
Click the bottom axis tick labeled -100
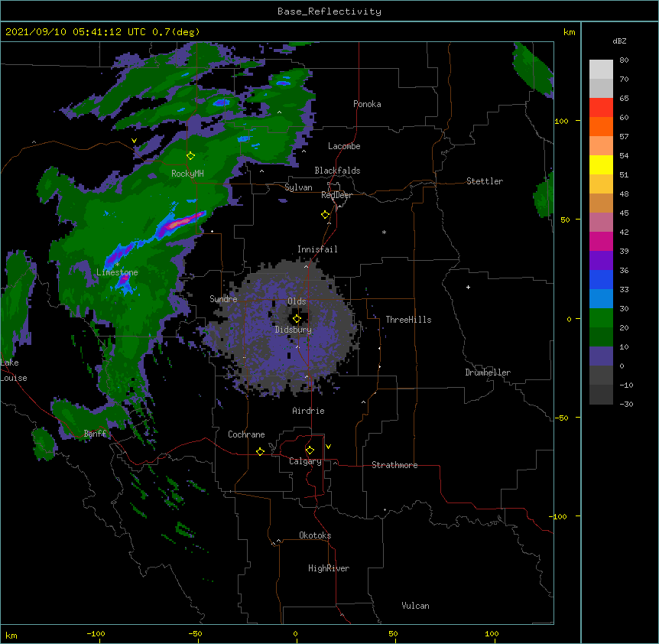point(96,633)
